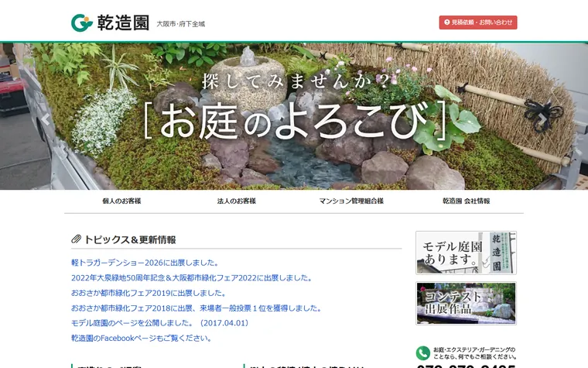
Task: Open the マンション管理組合様 menu item
Action: click(x=351, y=201)
